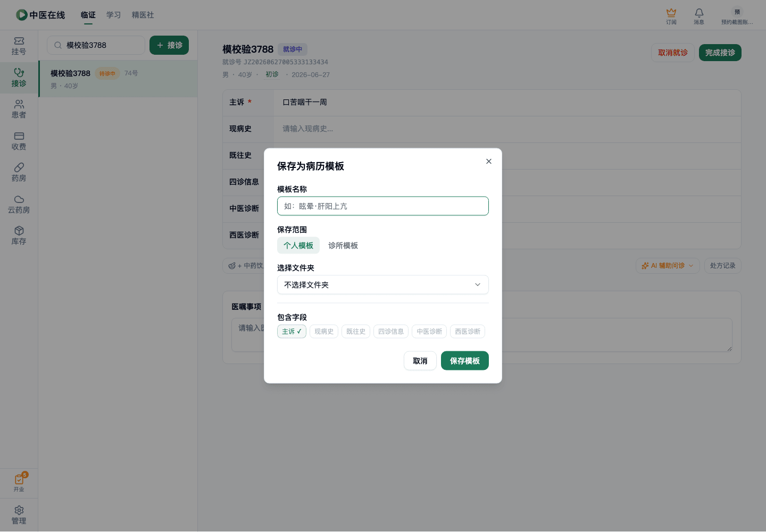
Task: Click 保存模板 button
Action: tap(465, 361)
